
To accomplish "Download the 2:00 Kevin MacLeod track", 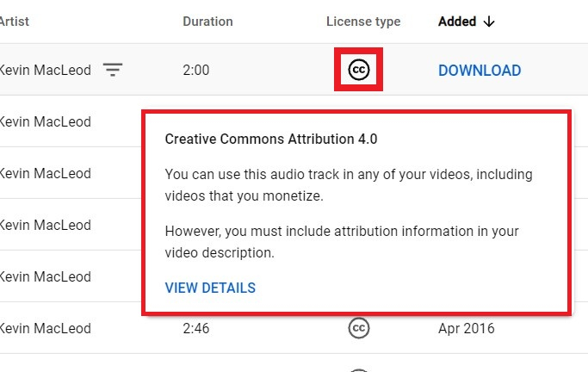I will [480, 71].
